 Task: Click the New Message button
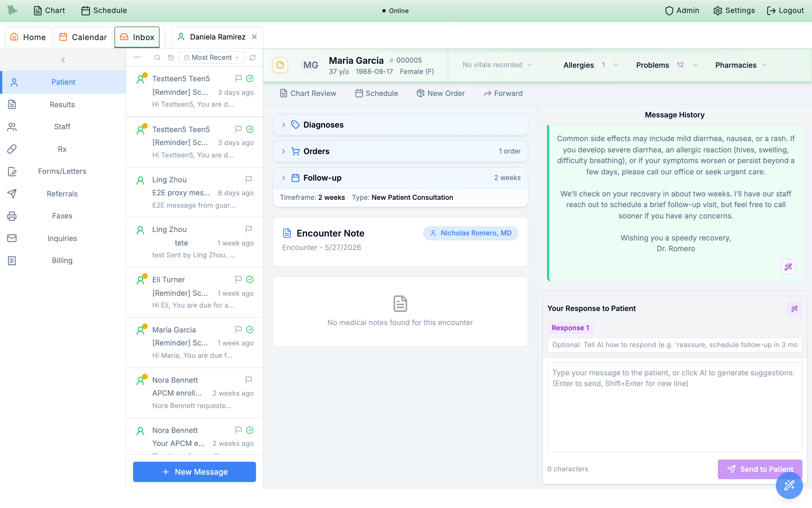pyautogui.click(x=194, y=472)
